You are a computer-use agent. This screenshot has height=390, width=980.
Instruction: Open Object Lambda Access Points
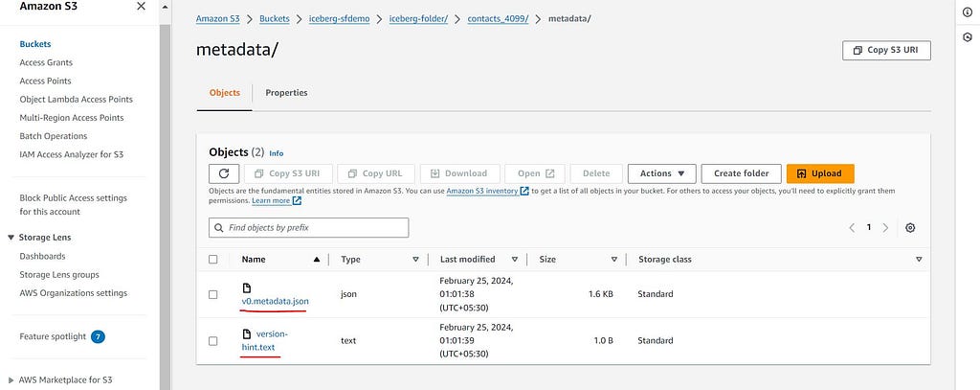click(76, 100)
